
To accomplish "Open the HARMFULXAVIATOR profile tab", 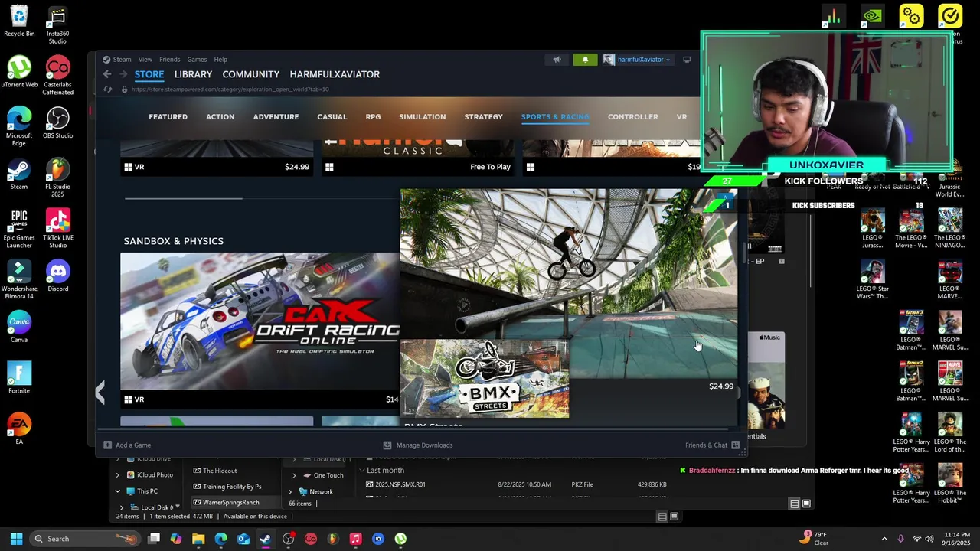I will tap(335, 74).
